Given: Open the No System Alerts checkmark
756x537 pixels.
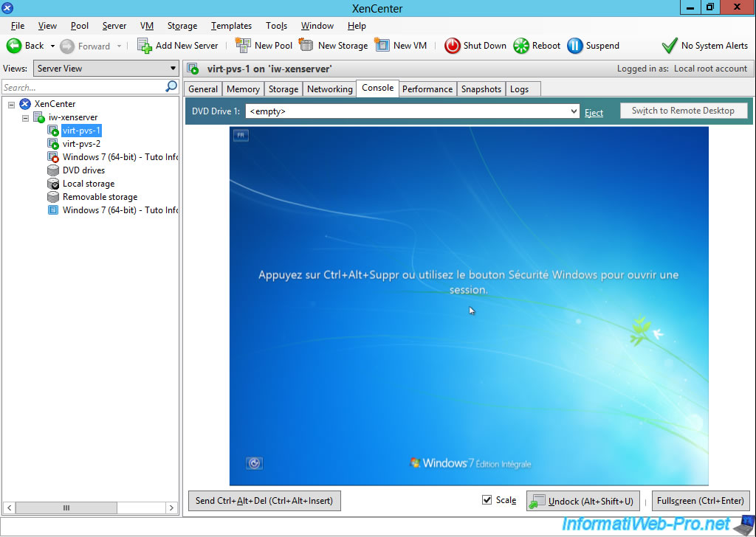Looking at the screenshot, I should point(669,46).
